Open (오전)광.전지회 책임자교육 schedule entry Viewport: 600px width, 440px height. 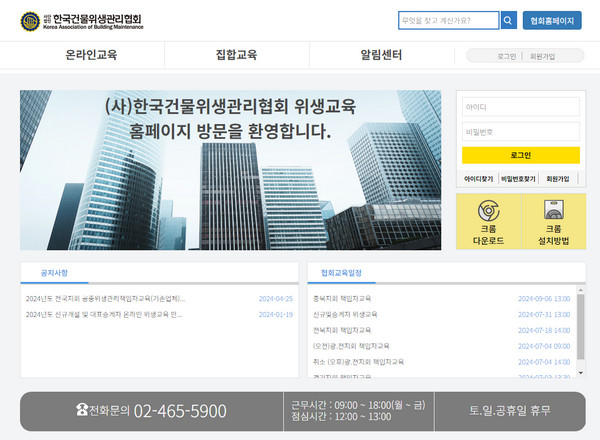351,346
